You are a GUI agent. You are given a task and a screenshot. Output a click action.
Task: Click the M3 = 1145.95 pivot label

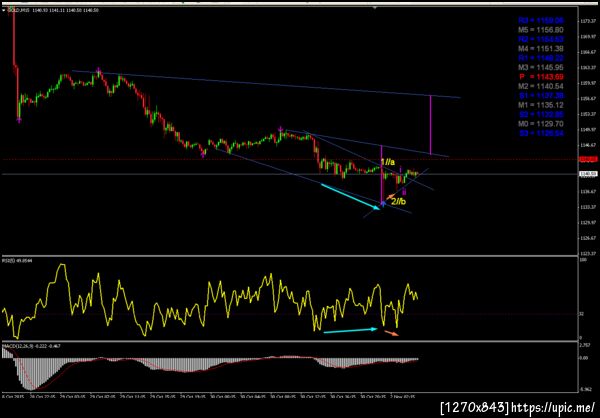(541, 67)
